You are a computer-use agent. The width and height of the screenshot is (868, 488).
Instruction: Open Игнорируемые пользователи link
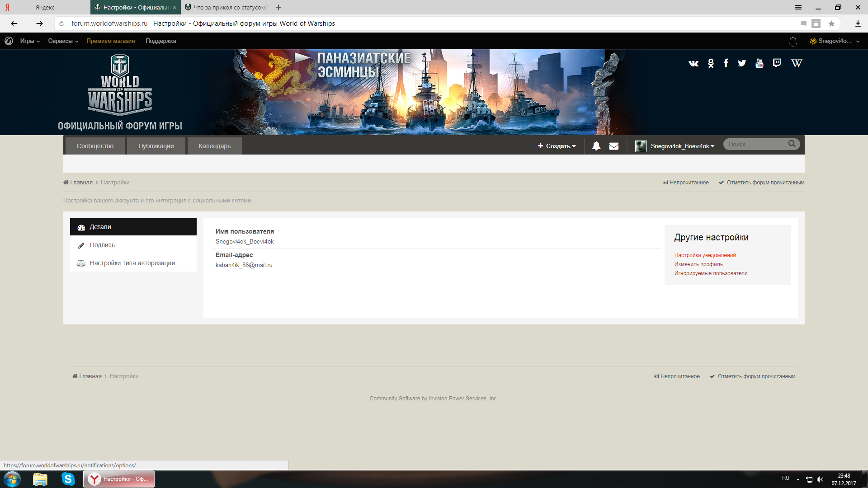[x=711, y=273]
